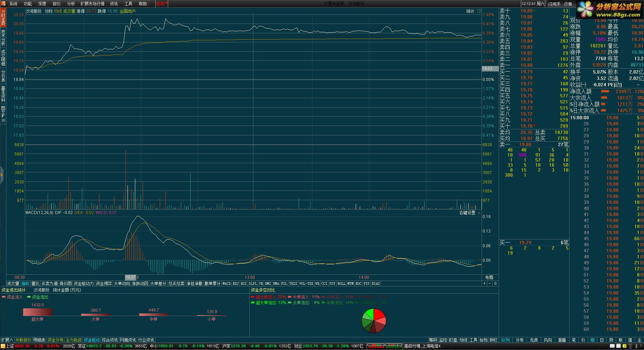Screen dimensions: 644x350
Task: Select the 买卖力道 indicator tab
Action: click(49, 283)
